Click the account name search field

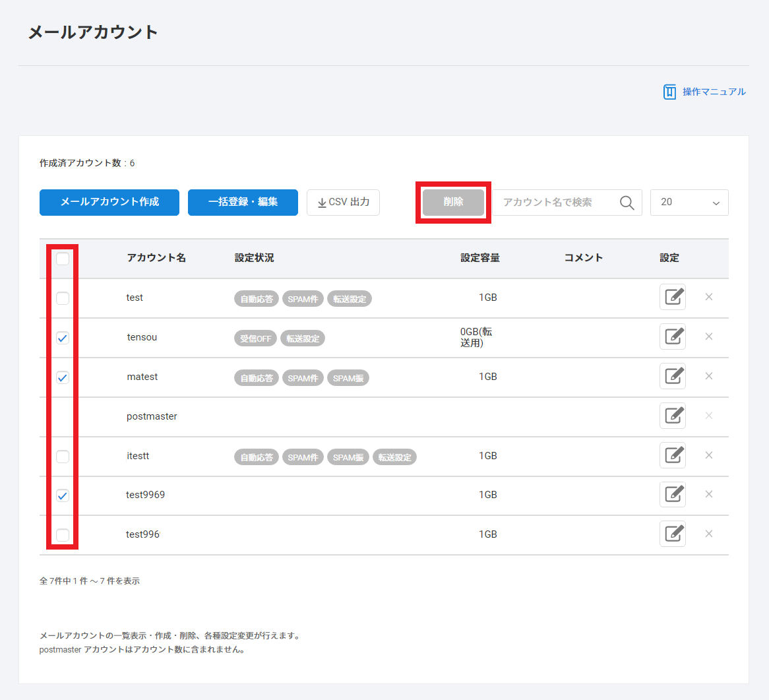point(554,203)
